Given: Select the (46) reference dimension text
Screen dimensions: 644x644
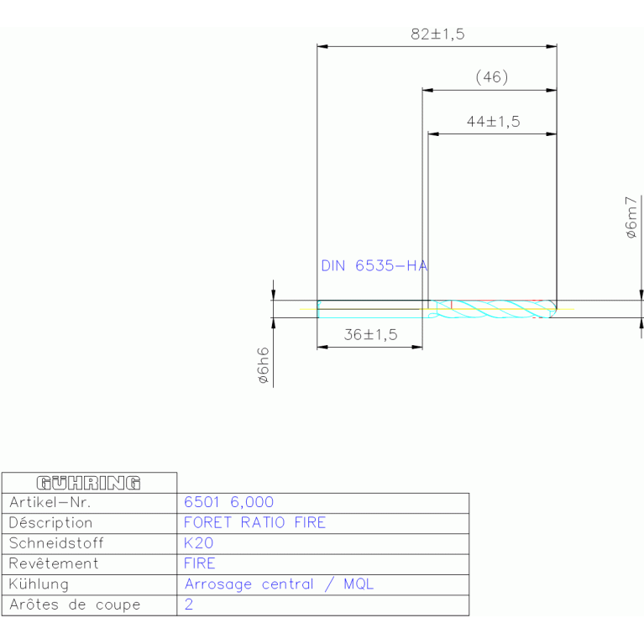Looking at the screenshot, I should coord(492,77).
